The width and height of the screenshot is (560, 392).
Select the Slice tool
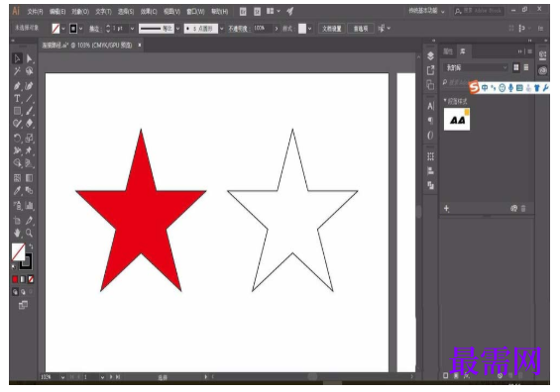tap(30, 221)
